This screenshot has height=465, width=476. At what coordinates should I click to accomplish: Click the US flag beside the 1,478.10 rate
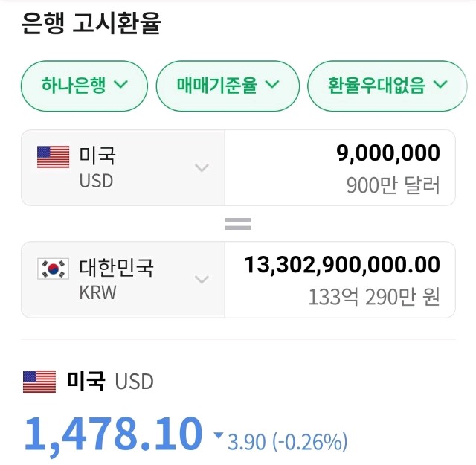39,382
